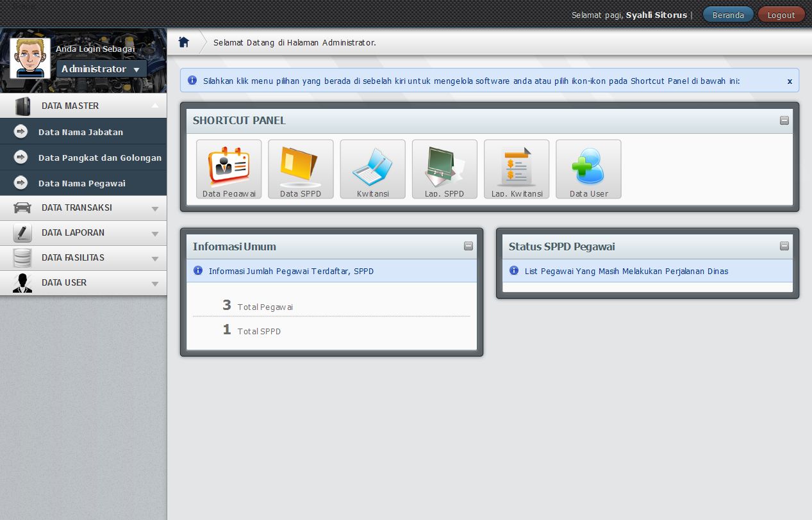Click the info icon in the top notification bar
The width and height of the screenshot is (812, 520).
click(192, 81)
